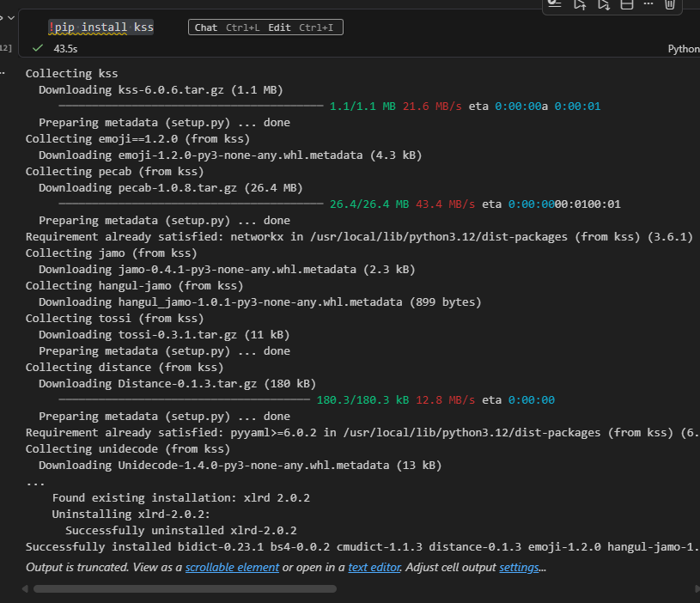This screenshot has width=700, height=603.
Task: Click 'Collecting unidecode (from kss)' line
Action: point(128,449)
